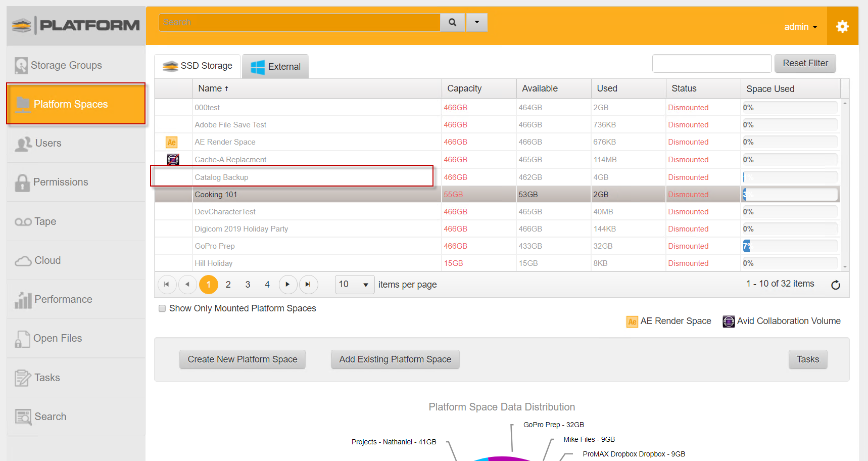Click the Tape reel icon
868x461 pixels.
[23, 222]
